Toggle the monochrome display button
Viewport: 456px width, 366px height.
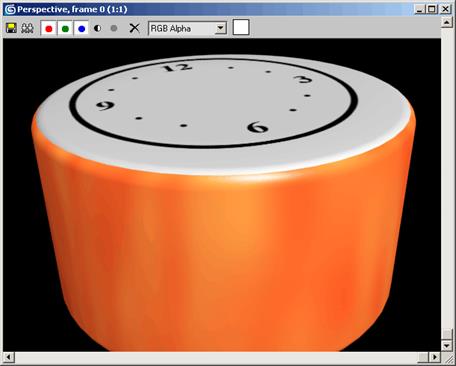(x=114, y=28)
